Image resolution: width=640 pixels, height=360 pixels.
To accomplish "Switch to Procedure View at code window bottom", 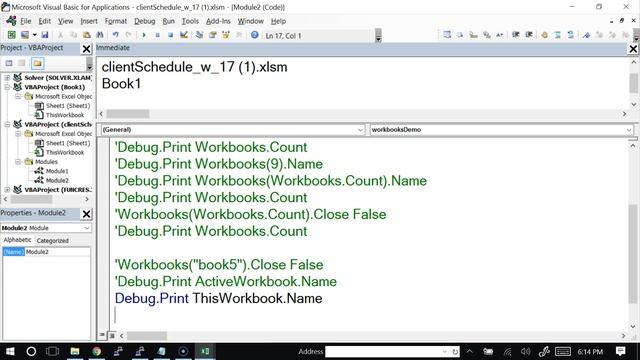I will click(x=102, y=336).
